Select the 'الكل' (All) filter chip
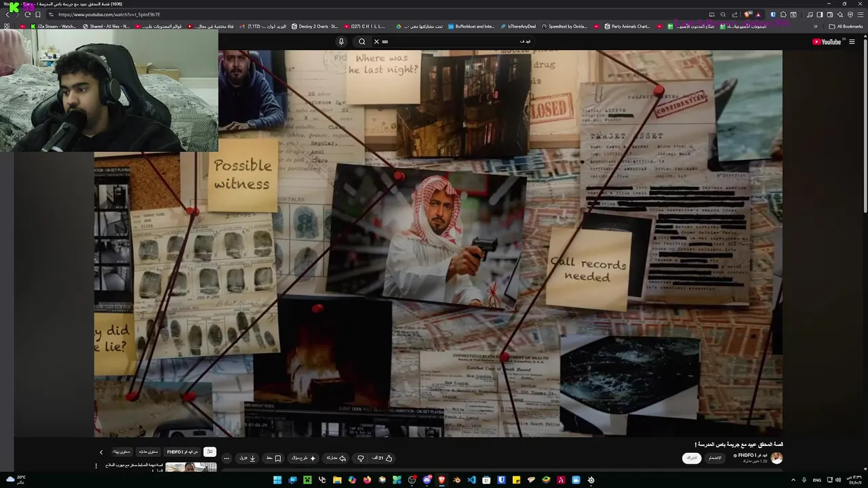Viewport: 868px width, 488px height. [x=210, y=451]
